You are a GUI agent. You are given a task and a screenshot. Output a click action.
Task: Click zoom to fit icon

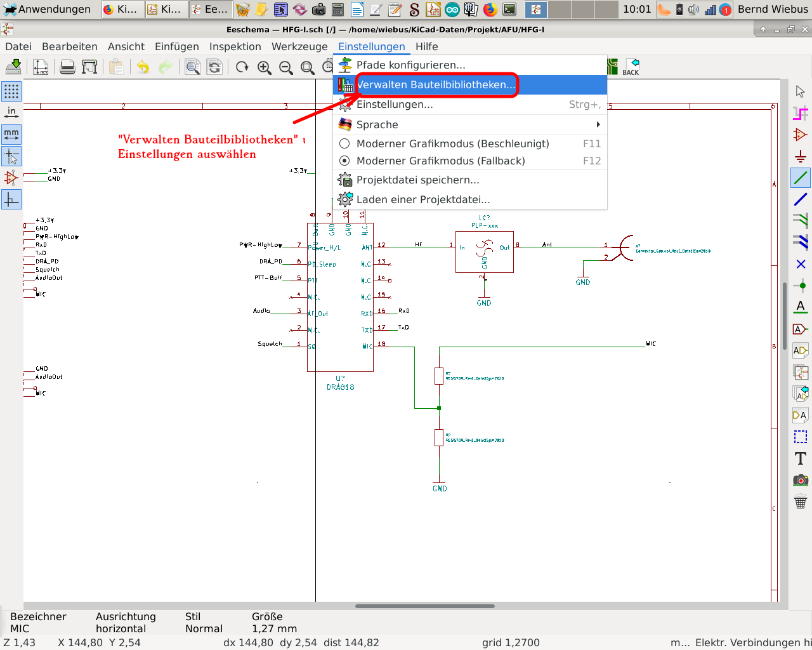click(x=308, y=67)
